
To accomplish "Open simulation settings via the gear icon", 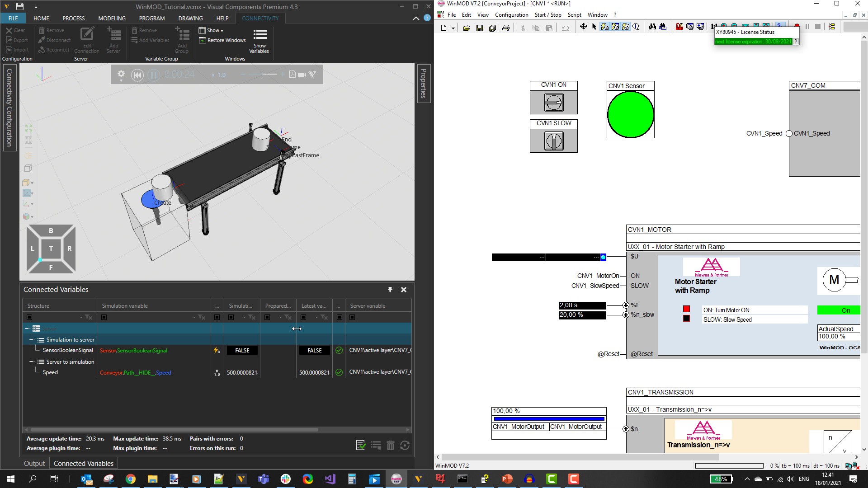I will tap(121, 74).
